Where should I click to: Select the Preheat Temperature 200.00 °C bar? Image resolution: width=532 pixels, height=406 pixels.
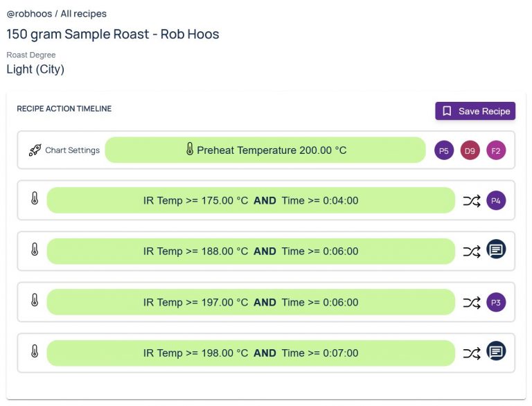tap(265, 150)
